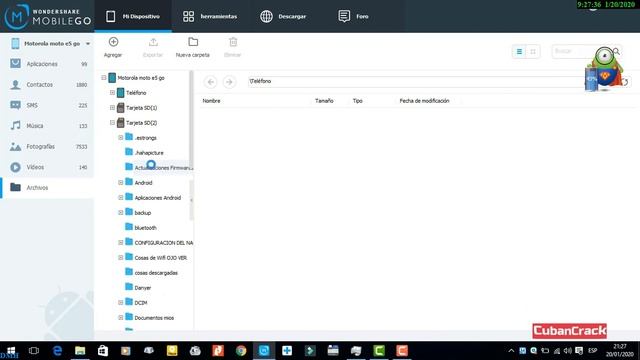Image resolution: width=640 pixels, height=360 pixels.
Task: Expand the Android folder
Action: pyautogui.click(x=121, y=182)
